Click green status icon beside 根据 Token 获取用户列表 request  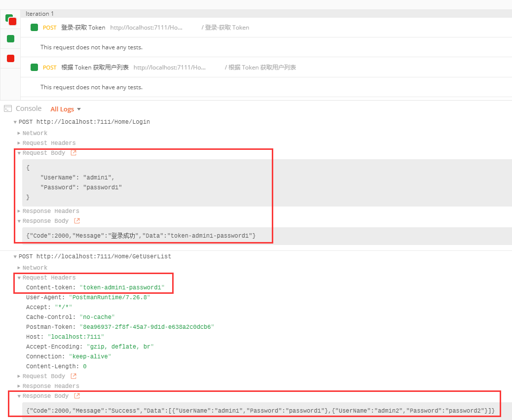coord(34,67)
